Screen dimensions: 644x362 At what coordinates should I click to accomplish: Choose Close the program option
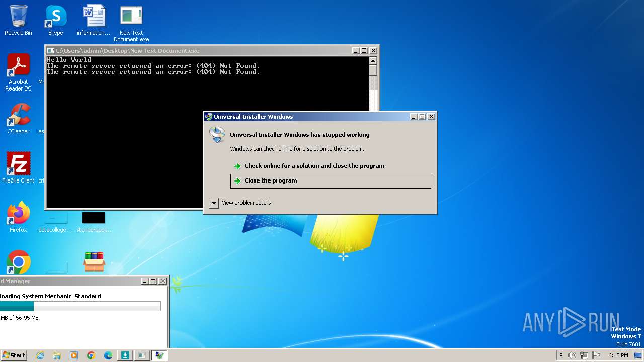[x=331, y=181]
